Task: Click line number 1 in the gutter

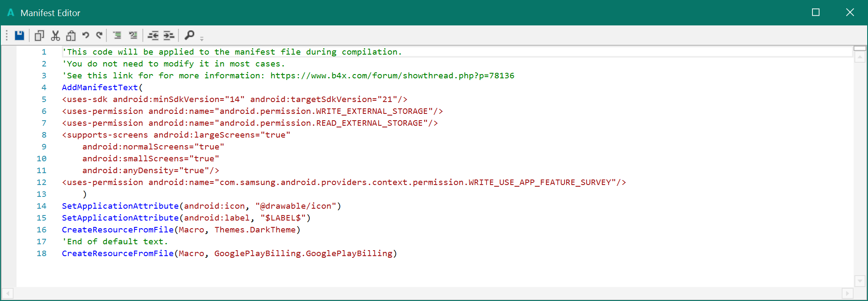Action: (44, 52)
